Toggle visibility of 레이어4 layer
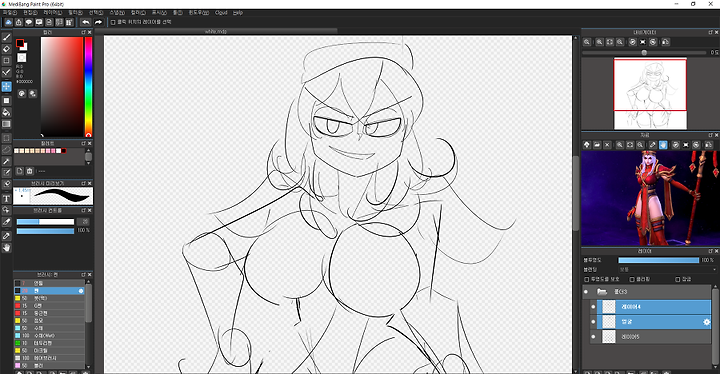720x374 pixels. click(x=593, y=306)
